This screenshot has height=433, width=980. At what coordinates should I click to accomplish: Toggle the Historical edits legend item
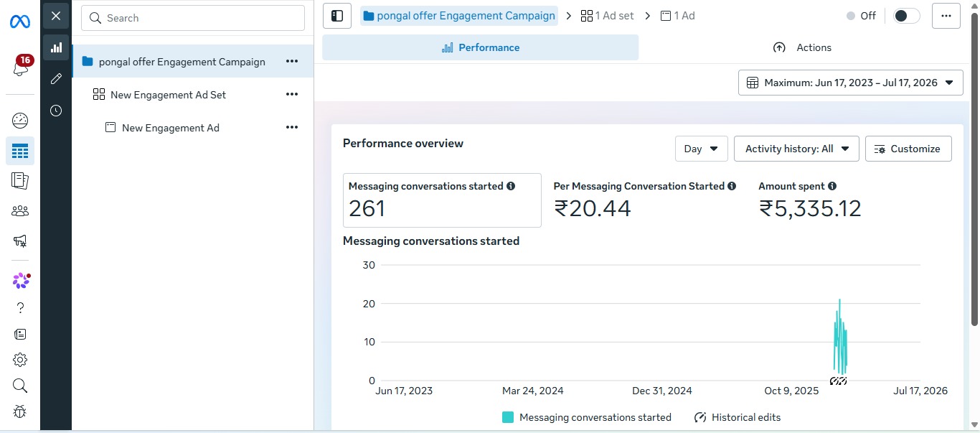(738, 417)
